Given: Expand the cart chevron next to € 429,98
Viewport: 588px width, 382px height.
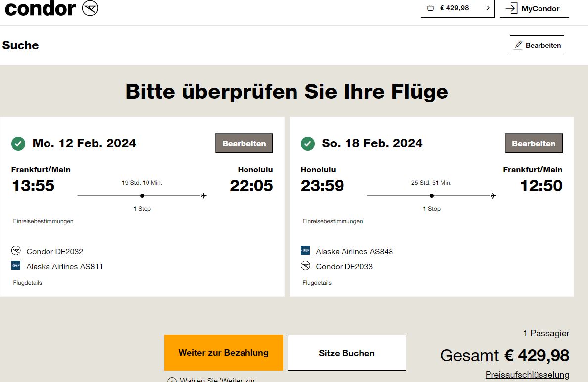Looking at the screenshot, I should click(488, 8).
